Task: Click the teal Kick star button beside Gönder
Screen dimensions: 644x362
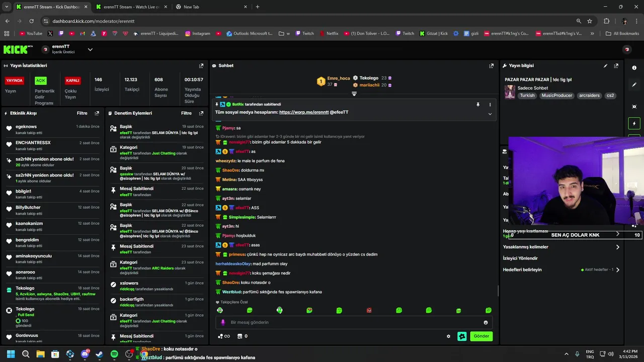Action: click(x=462, y=336)
